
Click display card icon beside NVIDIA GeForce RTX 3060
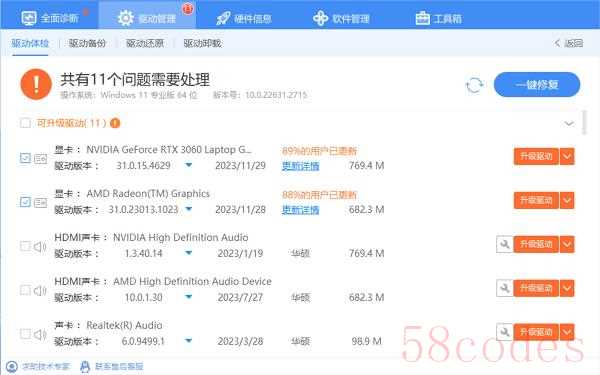coord(40,158)
